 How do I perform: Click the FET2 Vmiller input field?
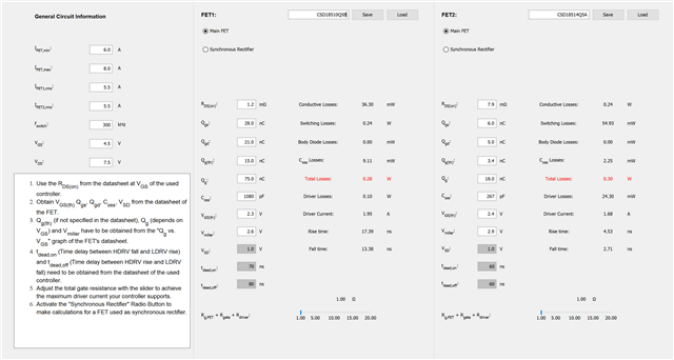pos(487,231)
